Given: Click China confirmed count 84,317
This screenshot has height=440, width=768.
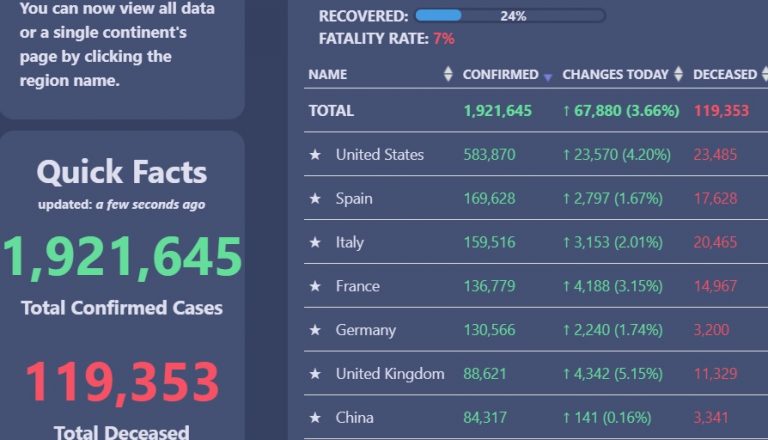Looking at the screenshot, I should [x=485, y=417].
